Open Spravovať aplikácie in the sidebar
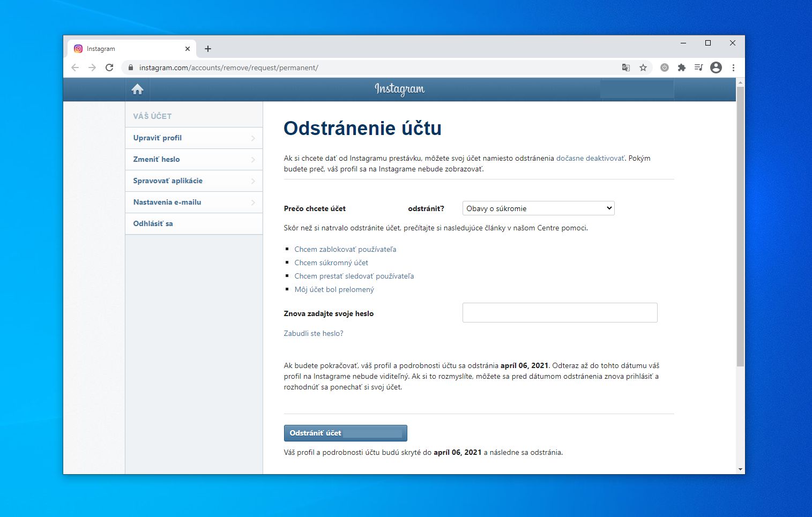 (194, 181)
